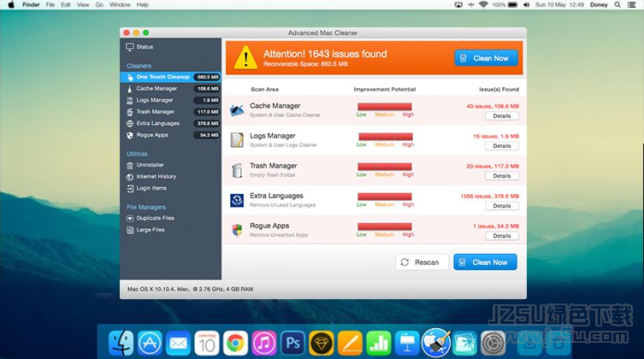
Task: Open Keynote from the Dock
Action: pyautogui.click(x=407, y=343)
